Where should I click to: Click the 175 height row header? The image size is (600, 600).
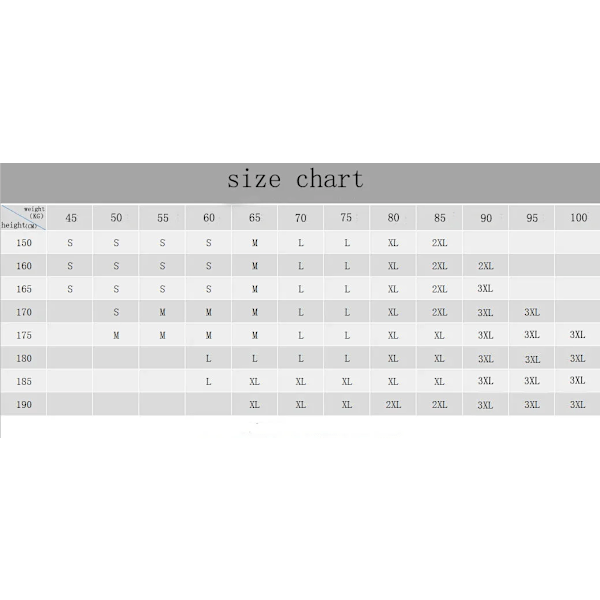[x=23, y=334]
